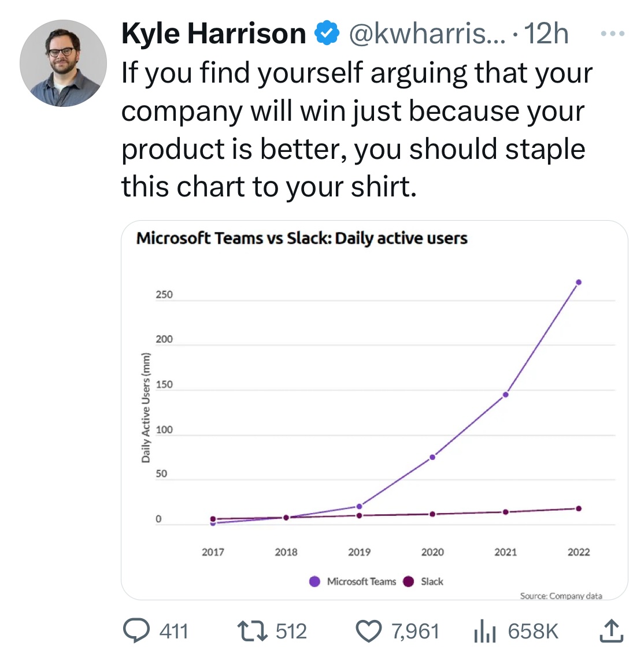
Task: Like the tweet with heart icon
Action: tap(368, 631)
